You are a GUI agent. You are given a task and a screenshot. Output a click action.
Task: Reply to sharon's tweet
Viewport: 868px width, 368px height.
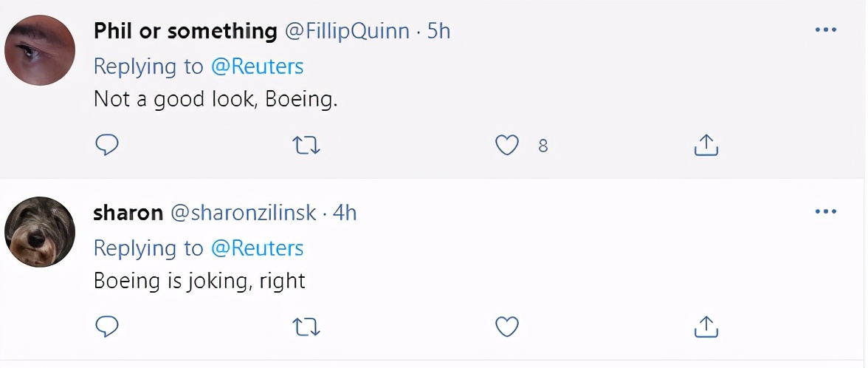pos(107,326)
